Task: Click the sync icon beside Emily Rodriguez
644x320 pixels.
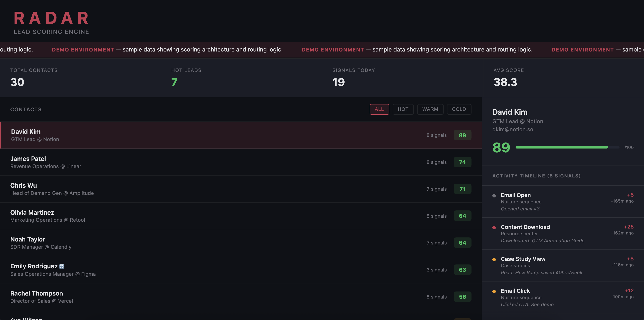Action: [62, 266]
